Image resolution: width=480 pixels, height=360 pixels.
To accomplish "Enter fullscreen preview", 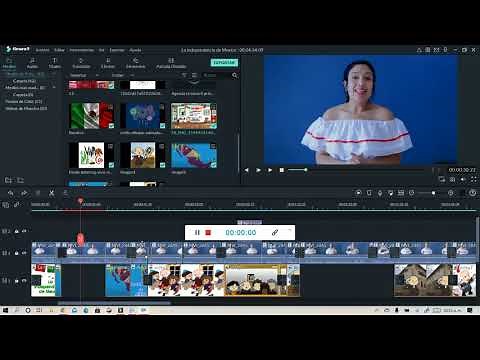I will [x=474, y=179].
